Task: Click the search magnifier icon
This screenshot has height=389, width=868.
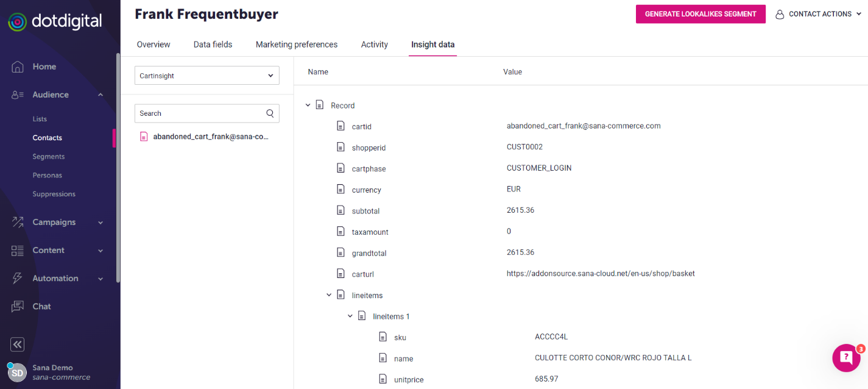Action: pos(270,113)
